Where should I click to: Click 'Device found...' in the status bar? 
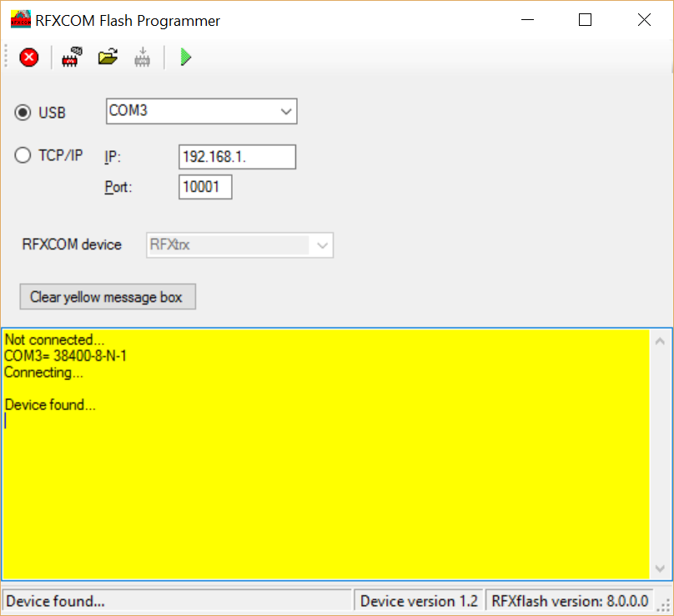[x=55, y=601]
